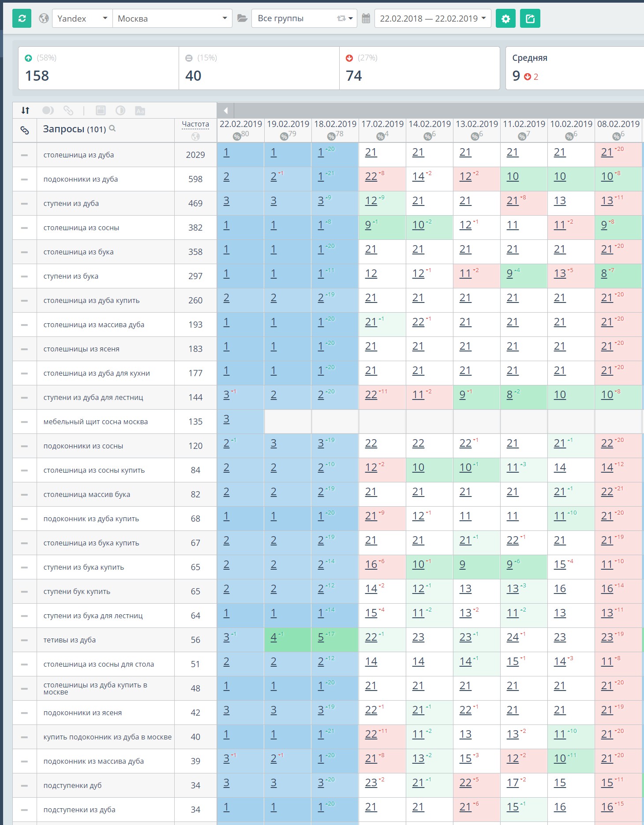
Task: Open the Yandex search engine dropdown
Action: click(82, 19)
